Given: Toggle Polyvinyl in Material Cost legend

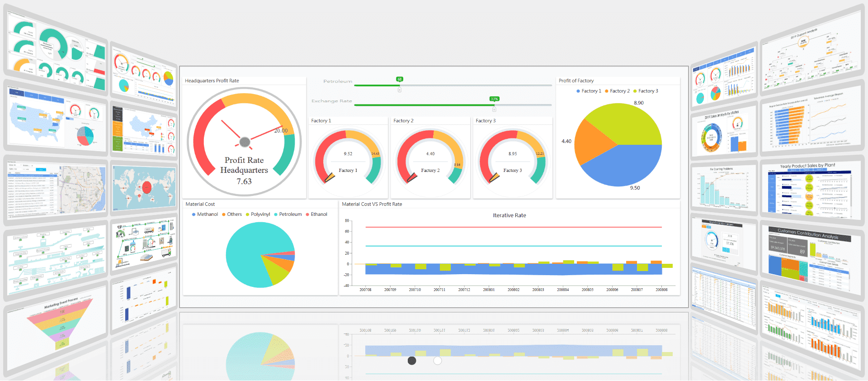Looking at the screenshot, I should (258, 214).
